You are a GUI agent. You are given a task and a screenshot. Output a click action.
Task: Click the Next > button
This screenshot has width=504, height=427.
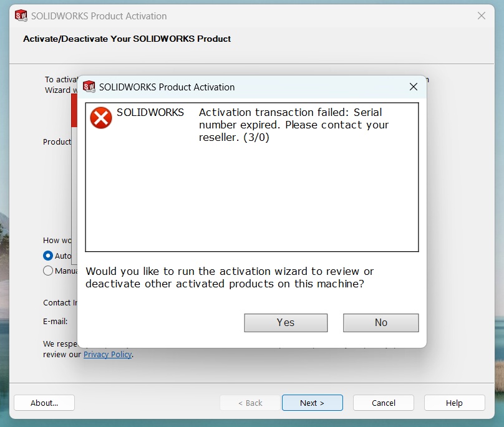(313, 403)
